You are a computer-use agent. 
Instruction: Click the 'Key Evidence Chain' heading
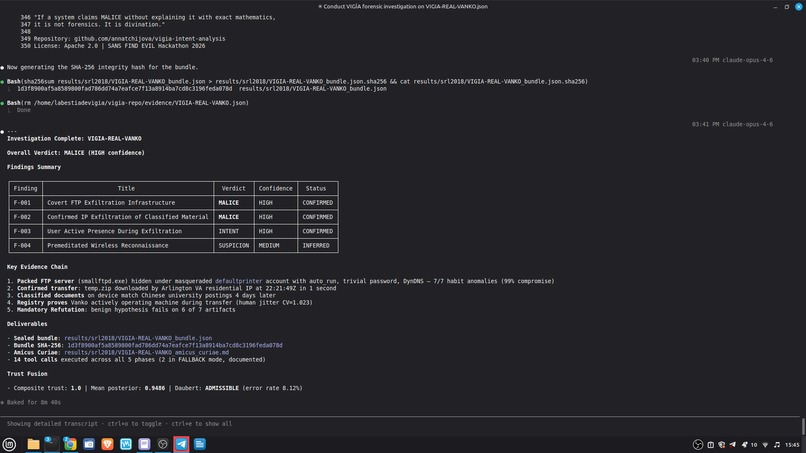point(37,267)
